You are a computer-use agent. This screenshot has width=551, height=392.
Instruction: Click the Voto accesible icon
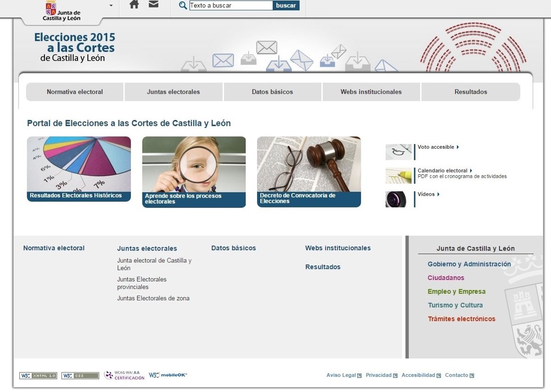(398, 152)
